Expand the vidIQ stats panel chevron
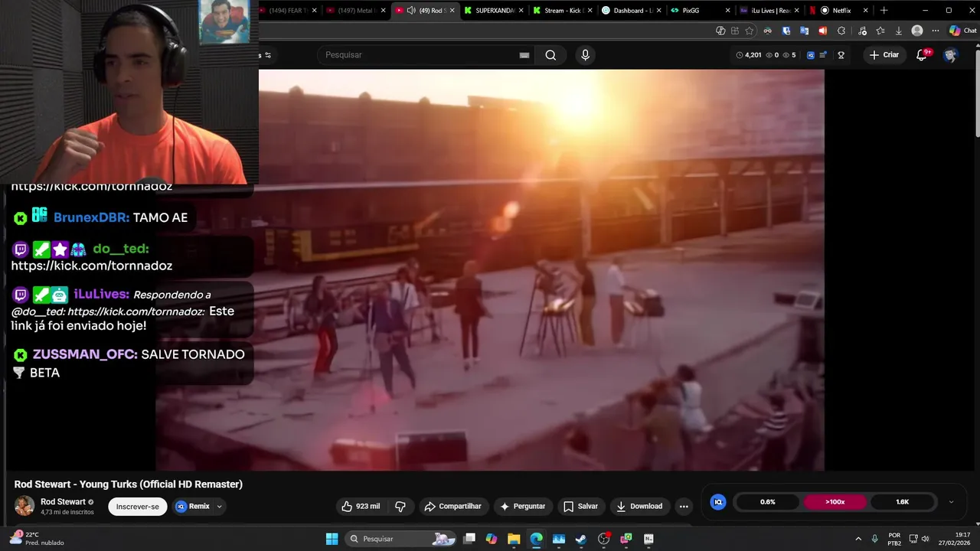 coord(951,502)
